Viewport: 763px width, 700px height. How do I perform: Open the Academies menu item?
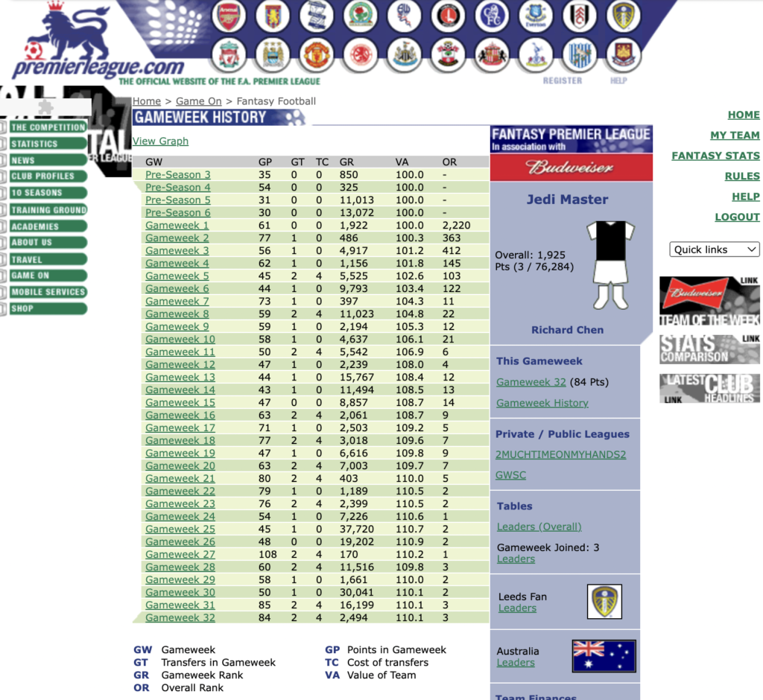[48, 226]
